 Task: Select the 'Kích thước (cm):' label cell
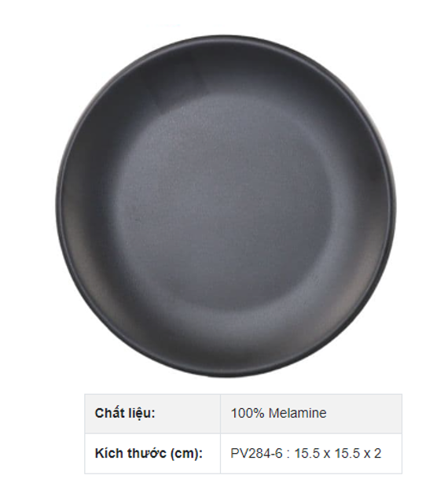click(152, 453)
